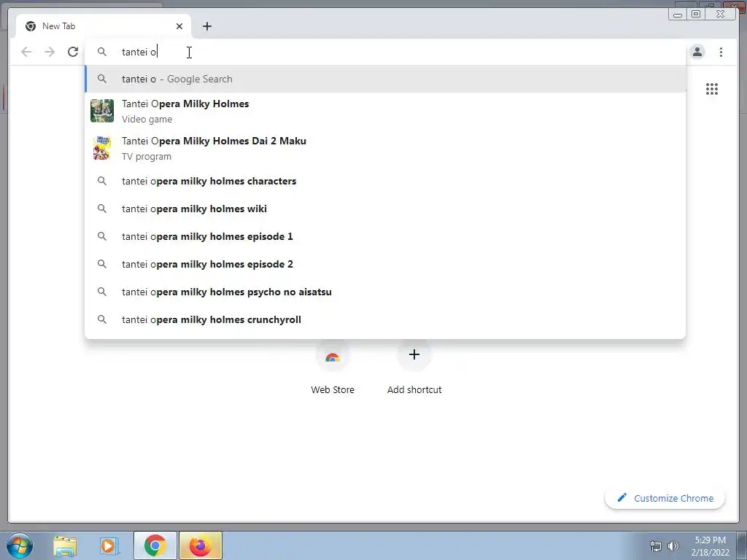The image size is (747, 560).
Task: Open the Google apps grid icon
Action: (712, 89)
